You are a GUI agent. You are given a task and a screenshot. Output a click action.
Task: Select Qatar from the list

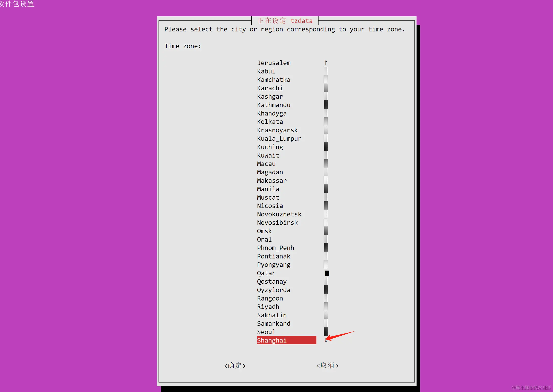click(x=266, y=273)
